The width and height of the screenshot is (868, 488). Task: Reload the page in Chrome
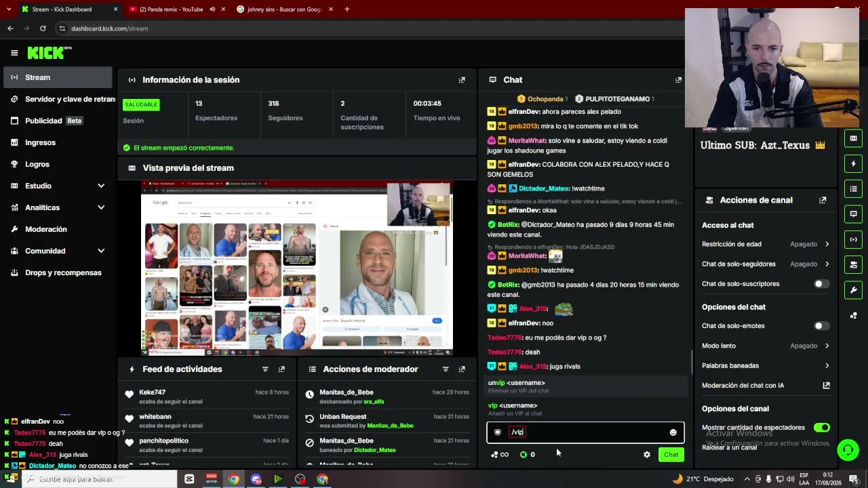click(43, 28)
